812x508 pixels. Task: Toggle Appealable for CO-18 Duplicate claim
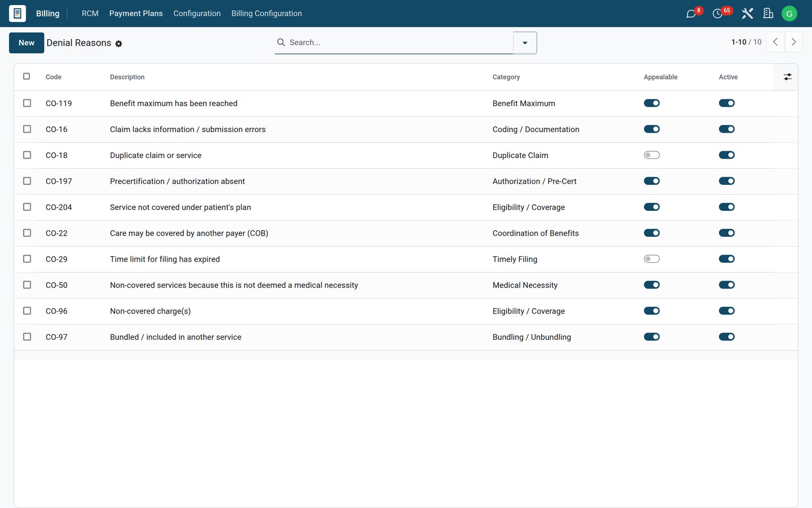[x=652, y=155]
